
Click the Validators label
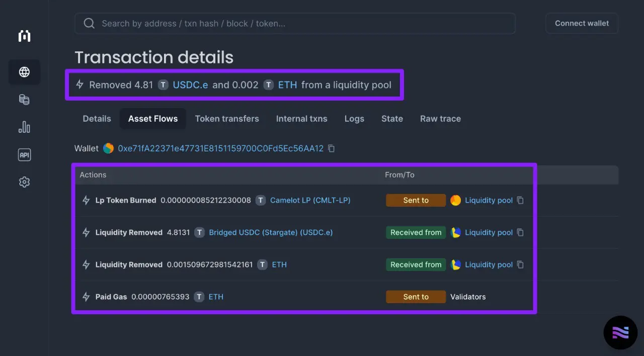pyautogui.click(x=468, y=297)
